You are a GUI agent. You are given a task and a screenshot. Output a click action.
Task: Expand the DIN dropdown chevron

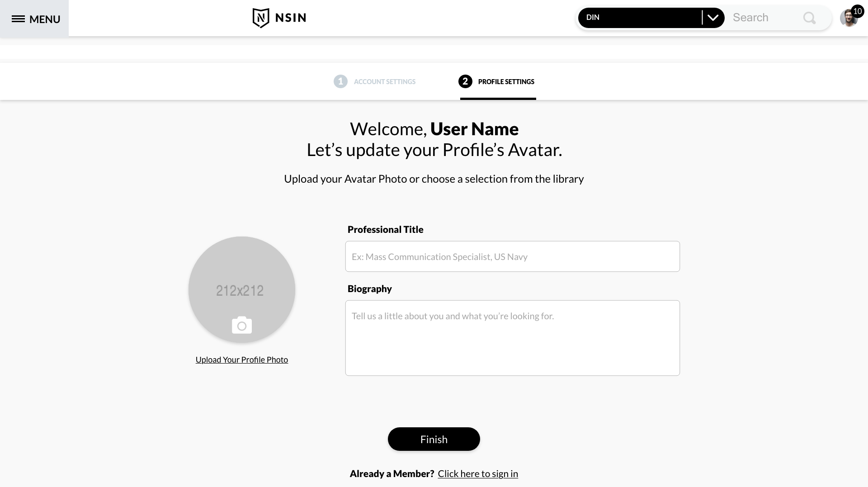click(713, 18)
